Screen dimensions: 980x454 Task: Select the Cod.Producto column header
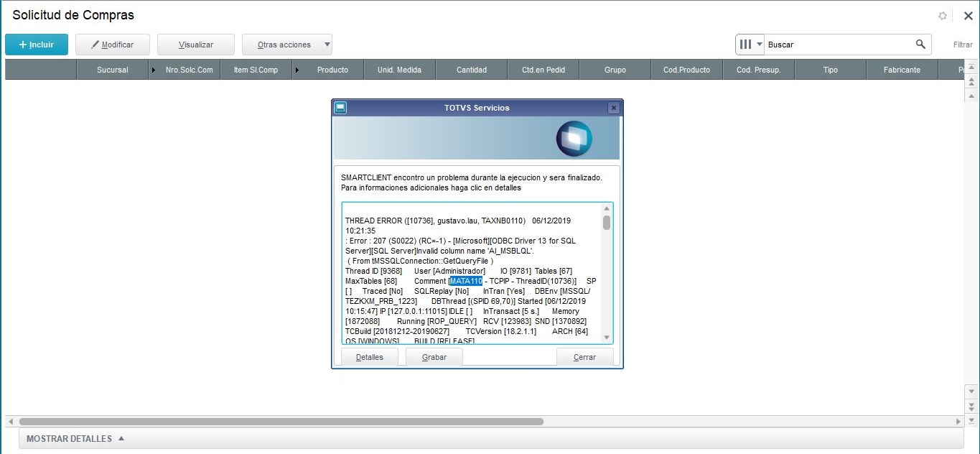pyautogui.click(x=686, y=70)
